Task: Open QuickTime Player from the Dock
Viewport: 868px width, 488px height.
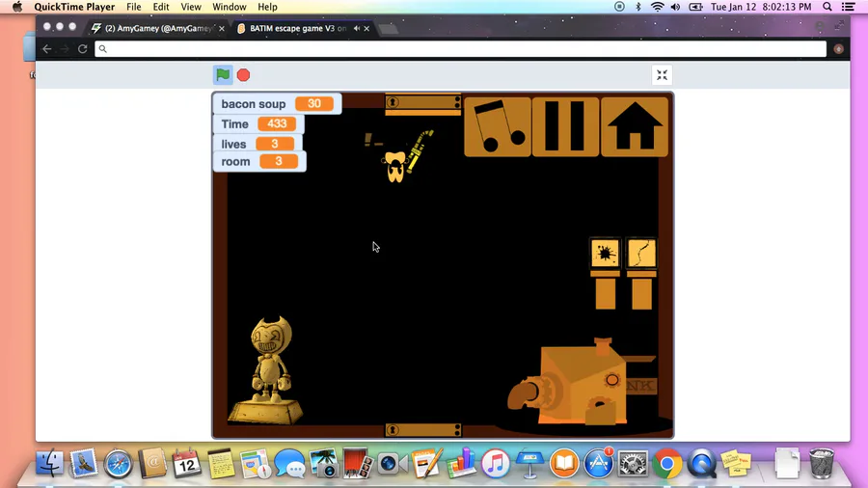Action: coord(702,463)
